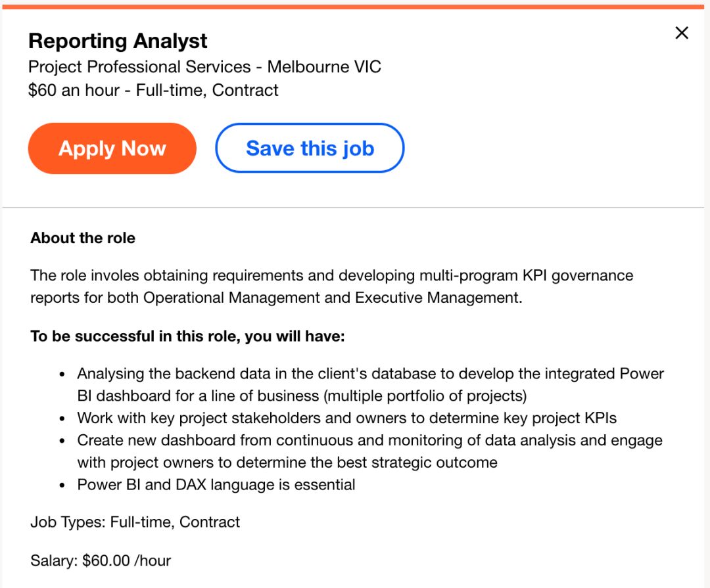Click the Salary: $60.00 /hour line
710x588 pixels.
[x=101, y=560]
